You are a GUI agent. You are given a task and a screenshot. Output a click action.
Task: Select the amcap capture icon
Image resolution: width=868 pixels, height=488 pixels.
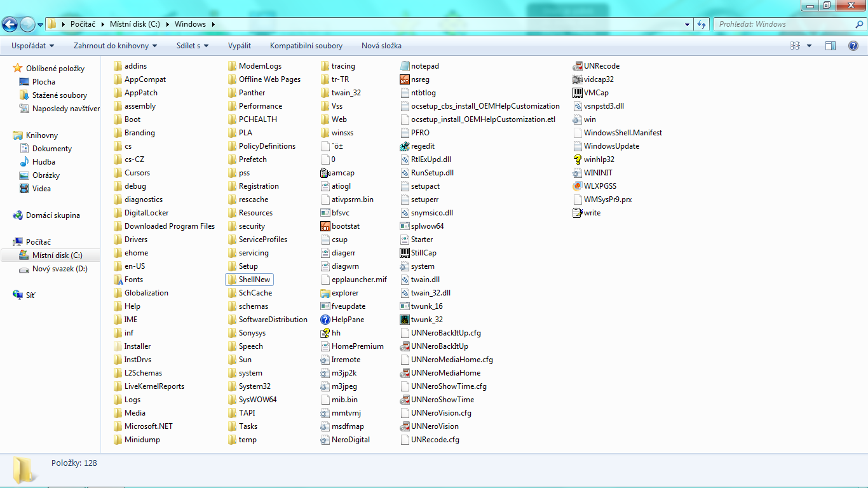pos(325,173)
